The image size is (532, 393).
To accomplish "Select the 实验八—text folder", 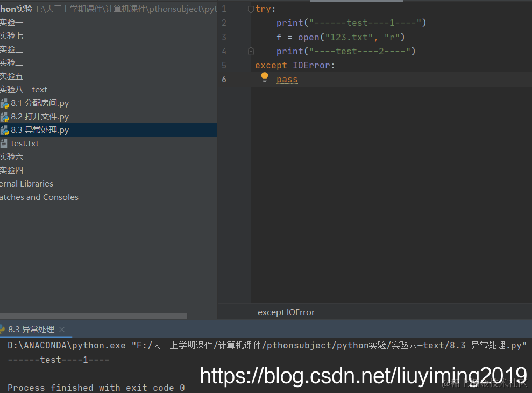I will click(x=24, y=90).
